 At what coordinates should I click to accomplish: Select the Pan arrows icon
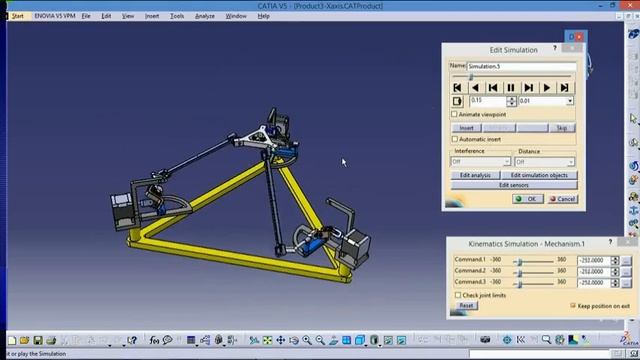[281, 340]
